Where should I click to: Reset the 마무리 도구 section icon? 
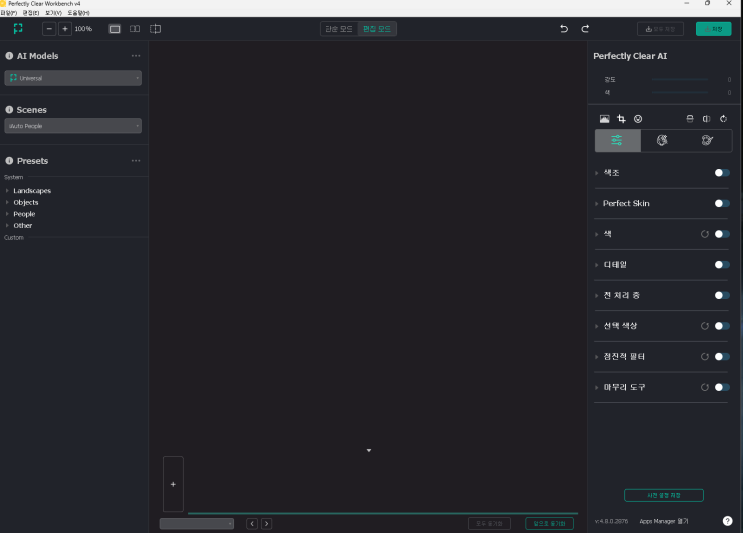point(705,388)
